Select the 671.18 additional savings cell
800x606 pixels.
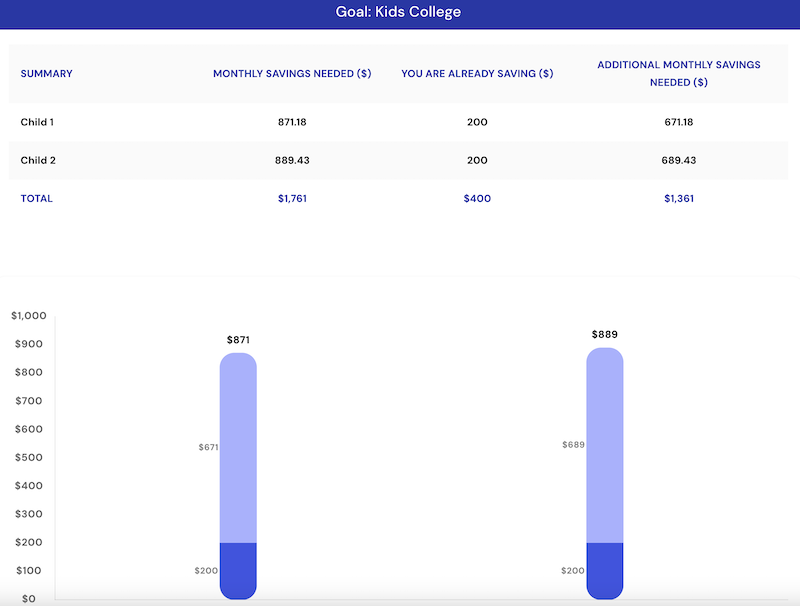678,122
